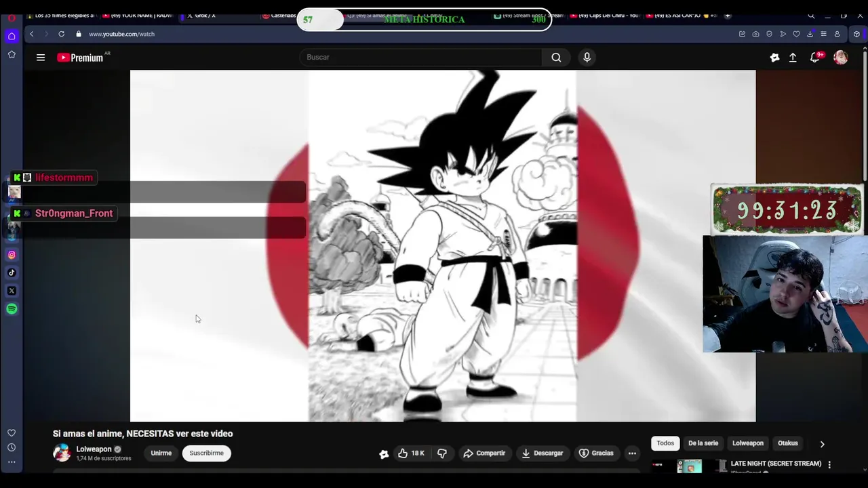Reload the page
This screenshot has height=488, width=868.
(x=61, y=34)
